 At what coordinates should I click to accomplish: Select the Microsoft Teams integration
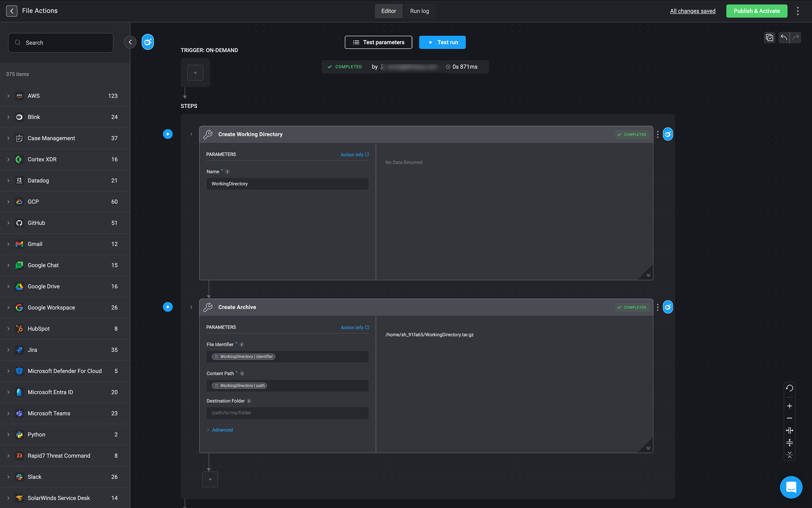click(65, 413)
